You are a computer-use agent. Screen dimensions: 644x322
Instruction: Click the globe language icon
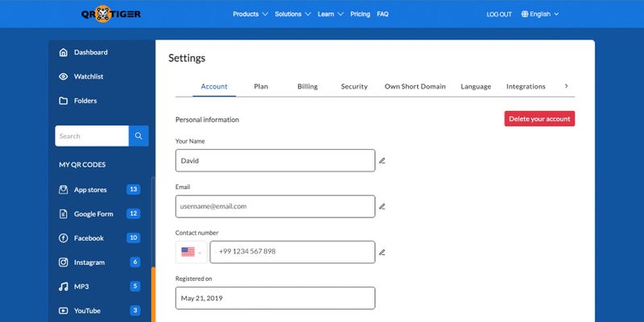(525, 14)
